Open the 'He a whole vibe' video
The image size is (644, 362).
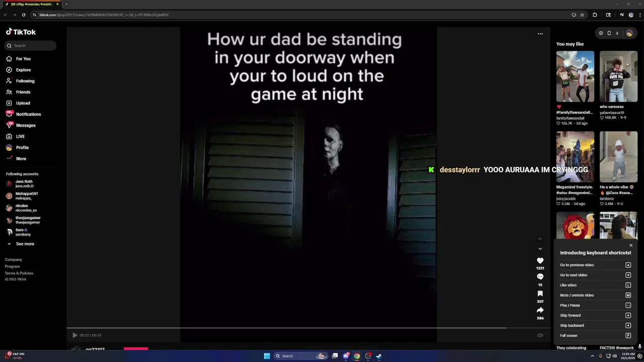pyautogui.click(x=618, y=157)
